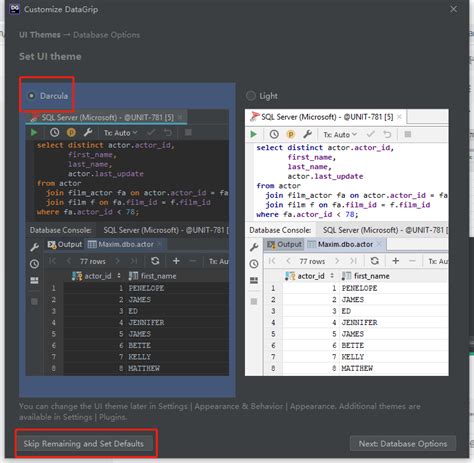Click the 77 rows label in the Light results

pyautogui.click(x=312, y=261)
